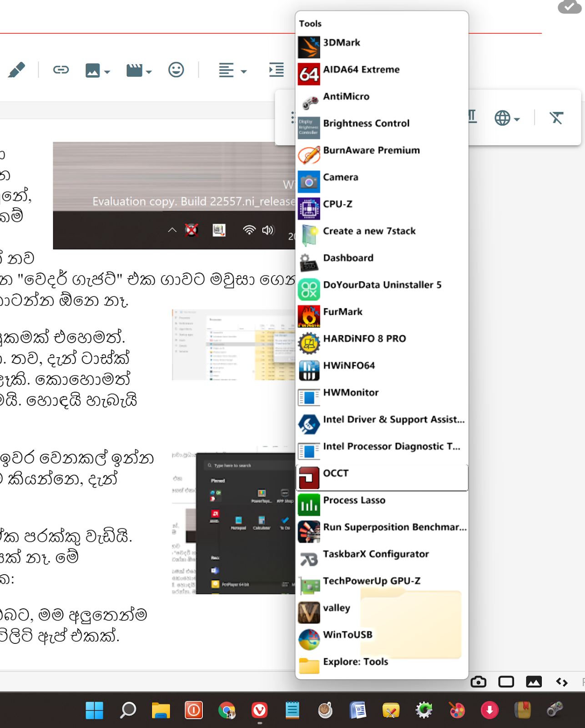This screenshot has width=585, height=728.
Task: Open WinToUSB from the list
Action: pyautogui.click(x=382, y=639)
